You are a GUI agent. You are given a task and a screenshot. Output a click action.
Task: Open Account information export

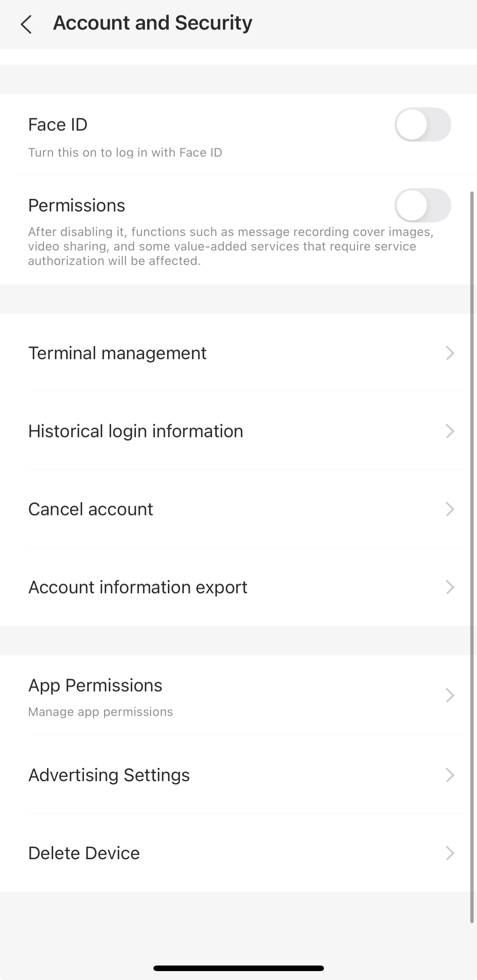pos(138,587)
